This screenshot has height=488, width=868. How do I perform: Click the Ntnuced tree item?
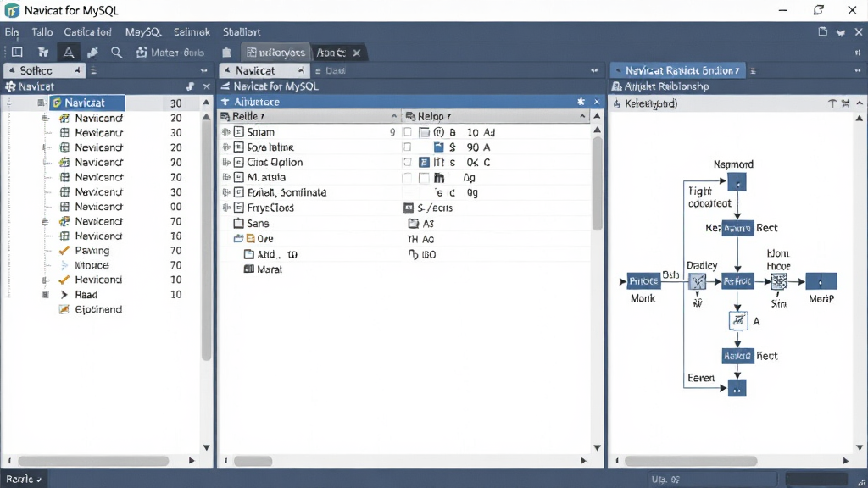pos(92,265)
